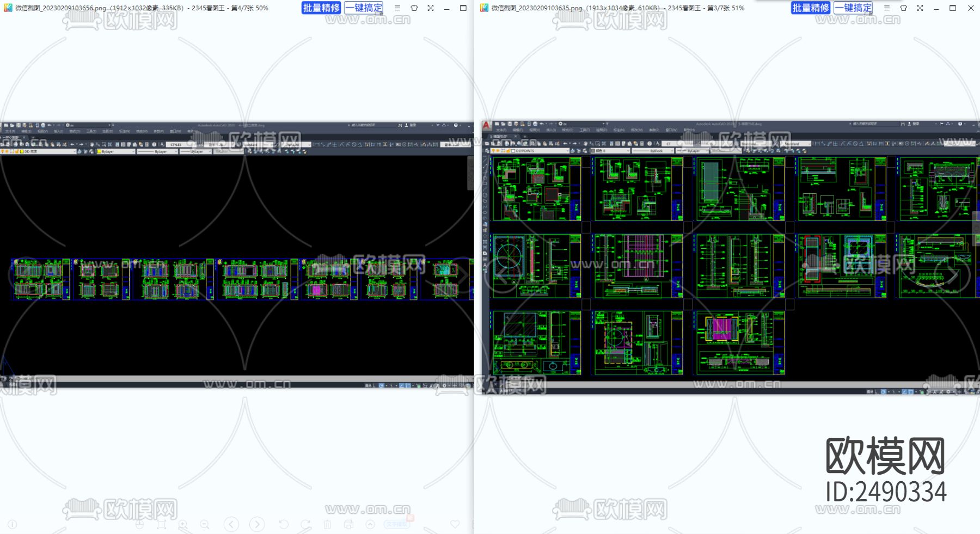
Task: Rotate the image counterclockwise
Action: point(284,524)
